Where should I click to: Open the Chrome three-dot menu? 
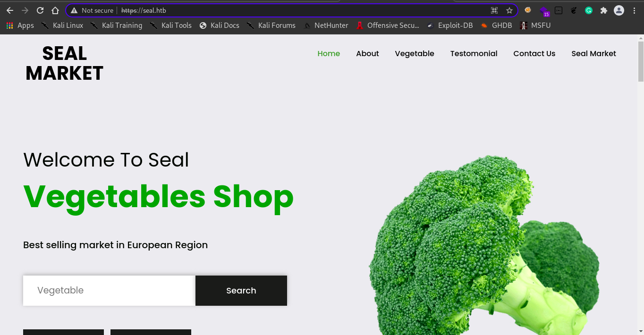[x=634, y=10]
